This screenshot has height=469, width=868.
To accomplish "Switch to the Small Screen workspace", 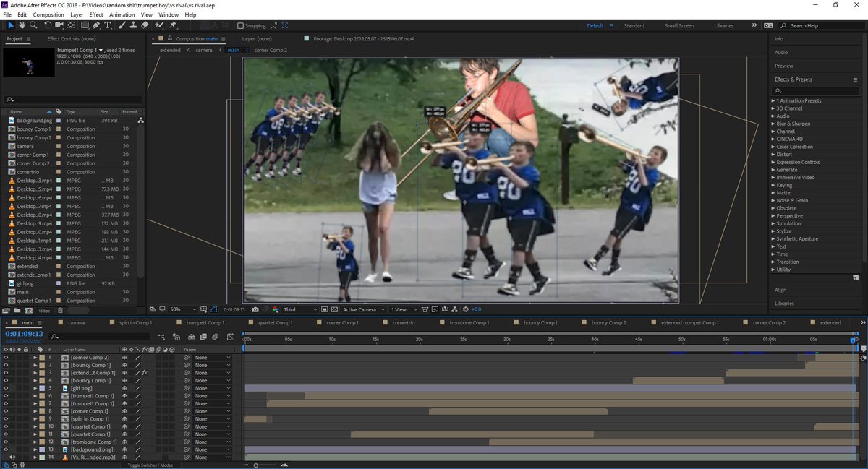I will point(679,26).
